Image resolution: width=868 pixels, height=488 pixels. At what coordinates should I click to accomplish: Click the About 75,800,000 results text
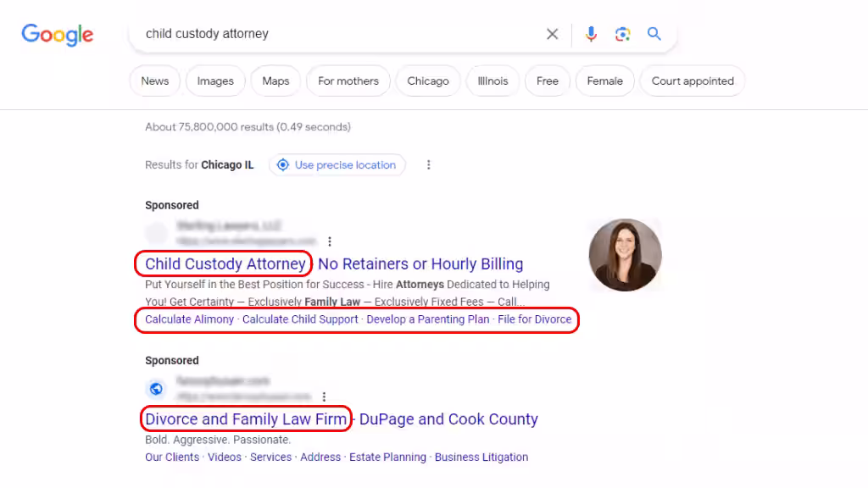tap(248, 127)
